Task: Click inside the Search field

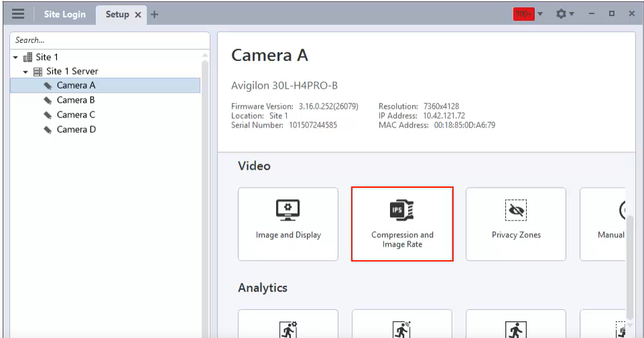Action: 110,40
